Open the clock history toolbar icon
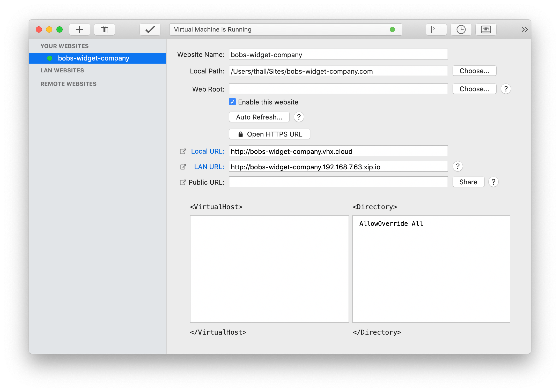 pos(461,29)
